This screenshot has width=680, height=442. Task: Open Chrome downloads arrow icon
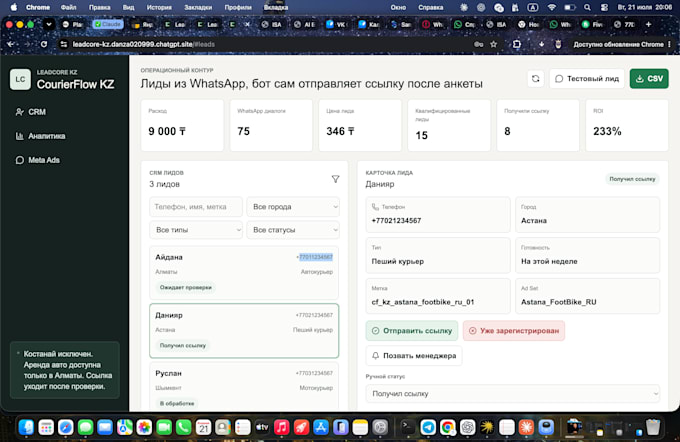click(x=541, y=44)
